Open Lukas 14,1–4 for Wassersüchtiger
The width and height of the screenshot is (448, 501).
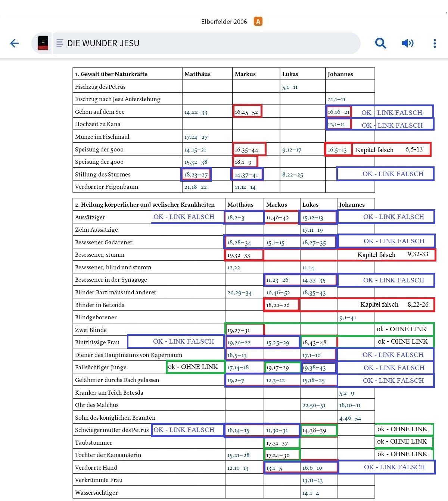pyautogui.click(x=311, y=493)
